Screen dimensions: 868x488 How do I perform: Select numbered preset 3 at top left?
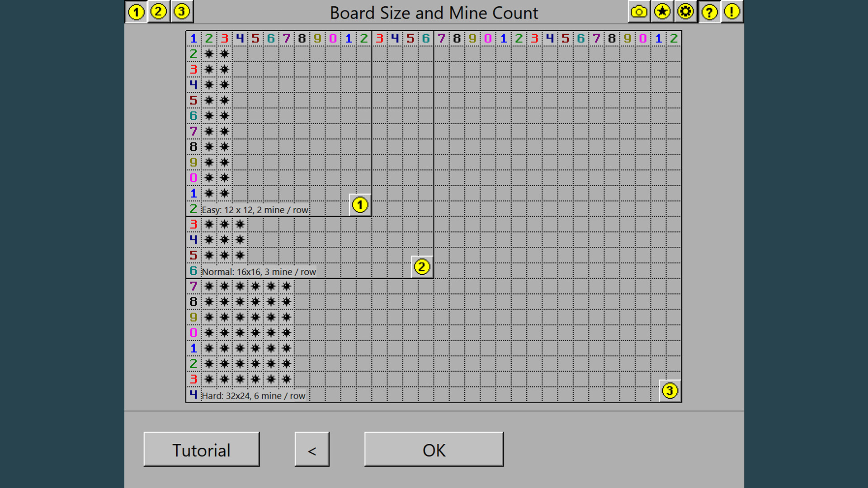[182, 12]
